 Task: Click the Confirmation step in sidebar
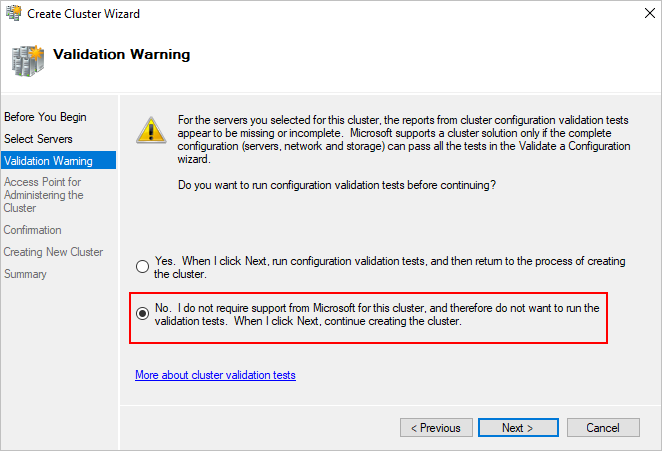point(33,230)
